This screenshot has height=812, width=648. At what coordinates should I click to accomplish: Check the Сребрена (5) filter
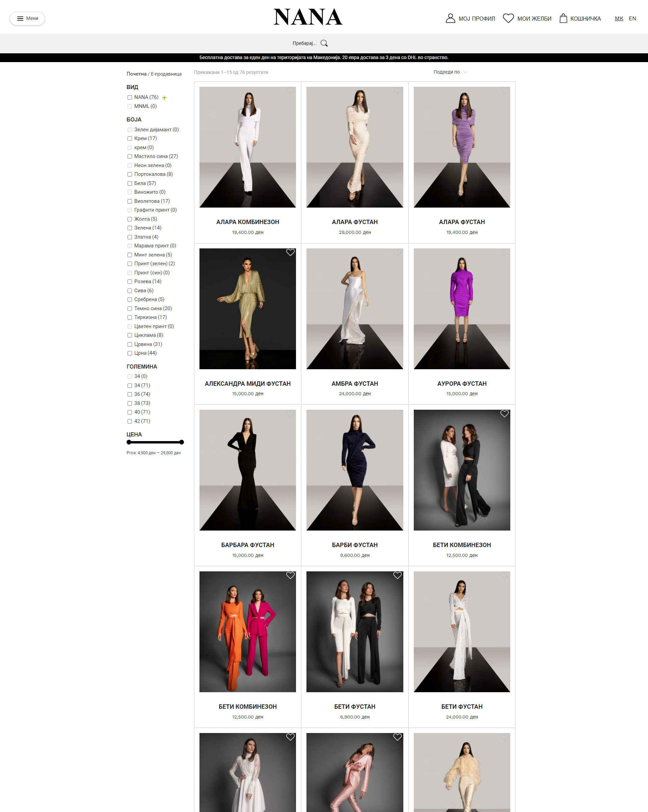(x=130, y=299)
